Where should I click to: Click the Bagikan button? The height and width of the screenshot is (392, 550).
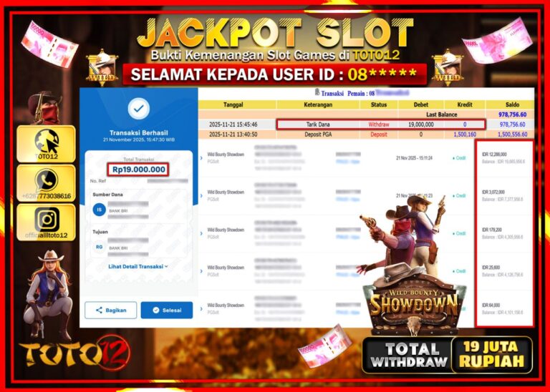[111, 310]
